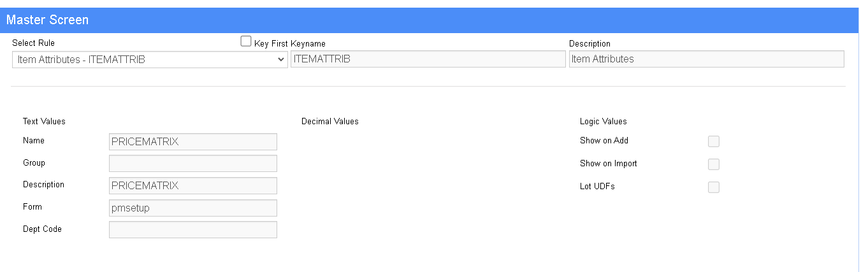This screenshot has width=868, height=272.
Task: Click the Lot UDFs label text
Action: click(598, 187)
